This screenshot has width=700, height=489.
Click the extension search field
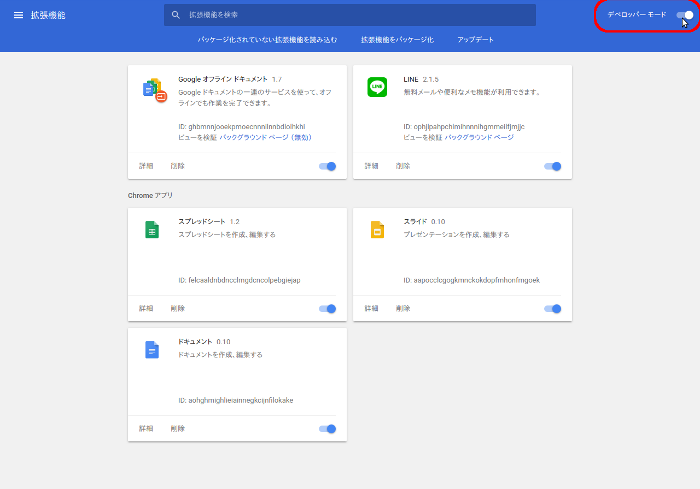[x=350, y=15]
